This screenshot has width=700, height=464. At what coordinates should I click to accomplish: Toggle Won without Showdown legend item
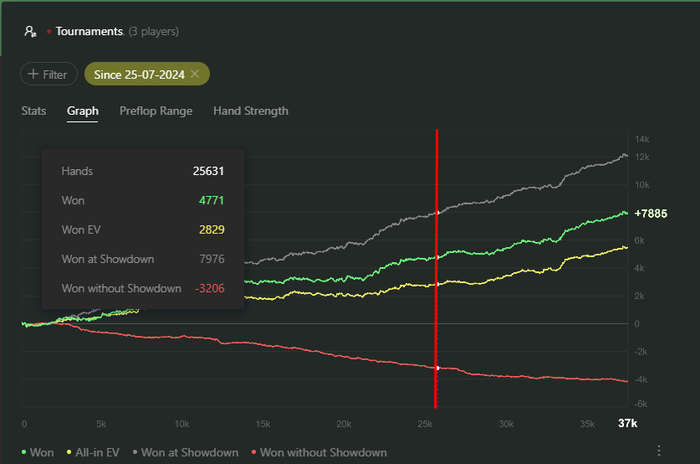click(319, 452)
